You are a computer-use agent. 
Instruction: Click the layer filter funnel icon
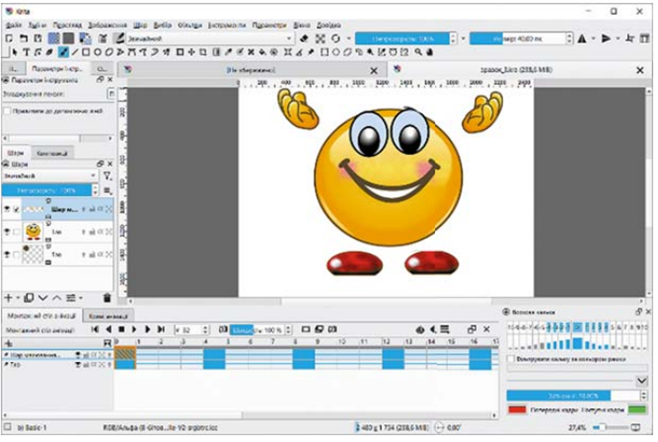pos(107,175)
